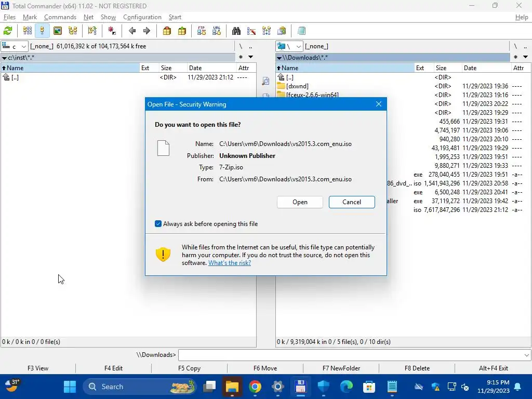Click the root backslash button in left panel
This screenshot has width=532, height=399.
click(241, 46)
